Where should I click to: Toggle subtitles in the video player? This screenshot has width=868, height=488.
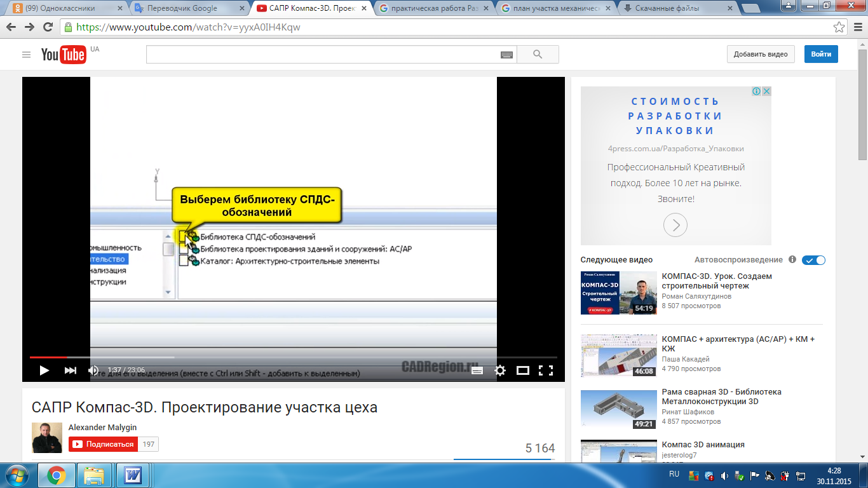tap(478, 370)
